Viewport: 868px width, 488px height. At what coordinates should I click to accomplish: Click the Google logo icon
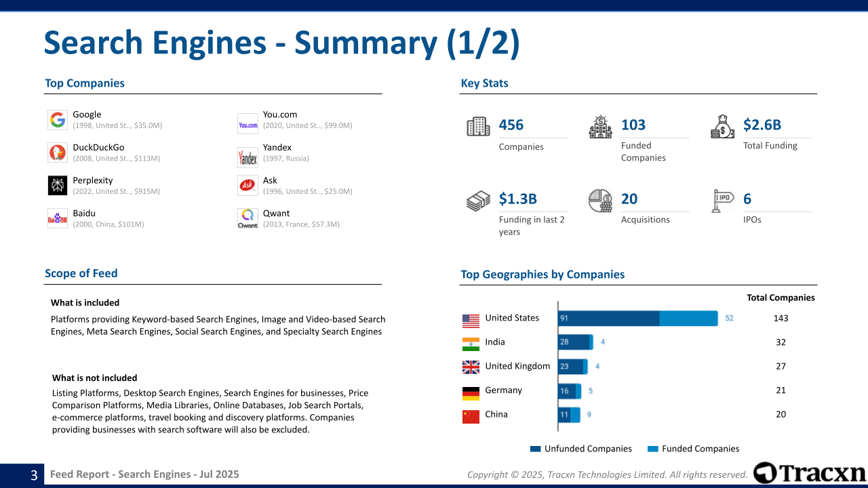coord(58,120)
